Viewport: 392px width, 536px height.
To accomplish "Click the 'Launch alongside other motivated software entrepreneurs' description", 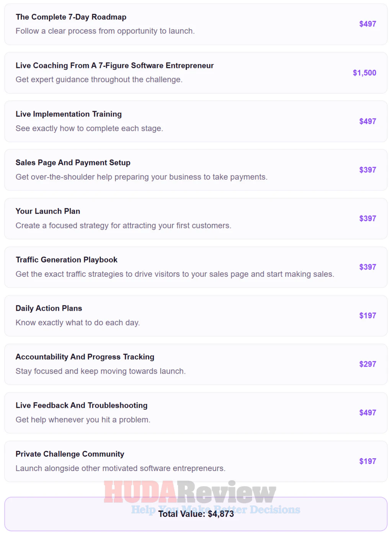I will pyautogui.click(x=121, y=468).
